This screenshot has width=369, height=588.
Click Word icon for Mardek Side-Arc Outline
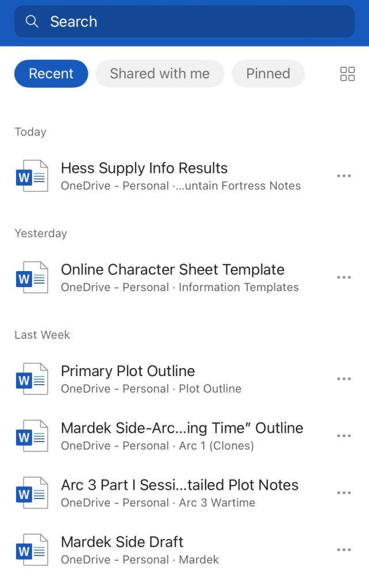tap(32, 436)
